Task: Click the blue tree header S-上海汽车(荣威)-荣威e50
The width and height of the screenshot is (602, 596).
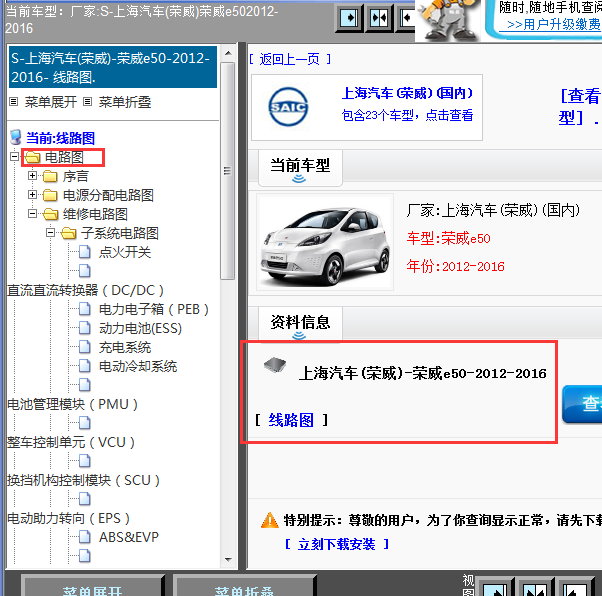Action: [113, 67]
